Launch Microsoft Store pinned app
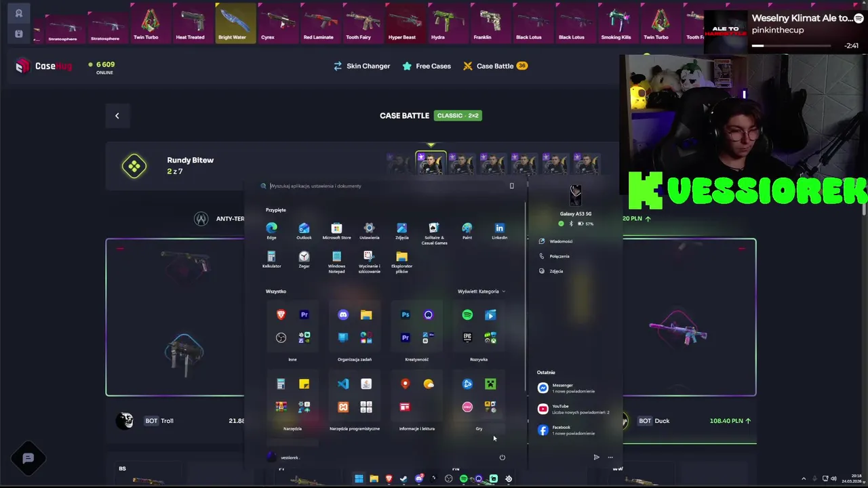The height and width of the screenshot is (488, 868). click(336, 230)
